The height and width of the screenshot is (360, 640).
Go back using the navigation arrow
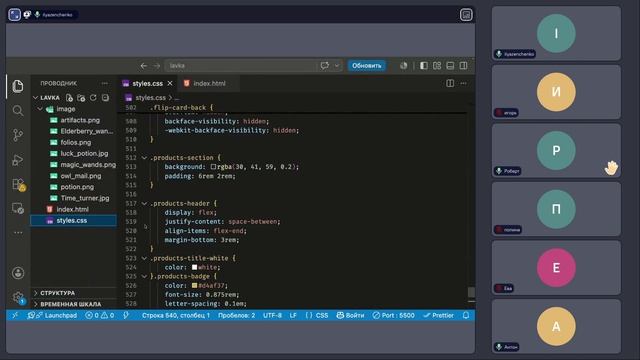click(x=144, y=65)
